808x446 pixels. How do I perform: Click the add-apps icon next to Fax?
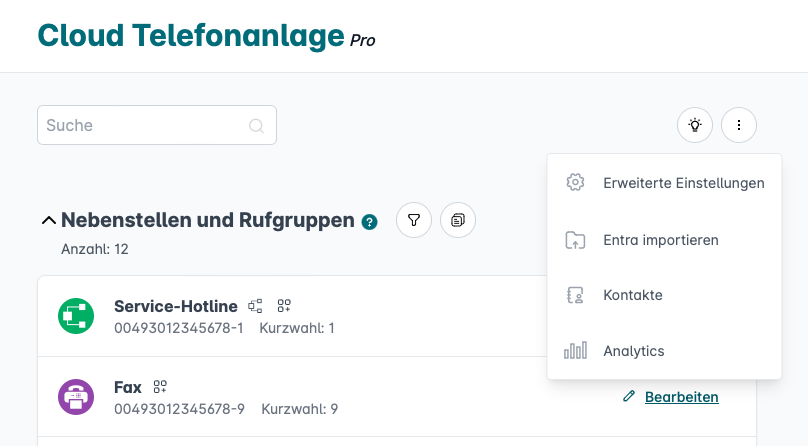pyautogui.click(x=159, y=387)
